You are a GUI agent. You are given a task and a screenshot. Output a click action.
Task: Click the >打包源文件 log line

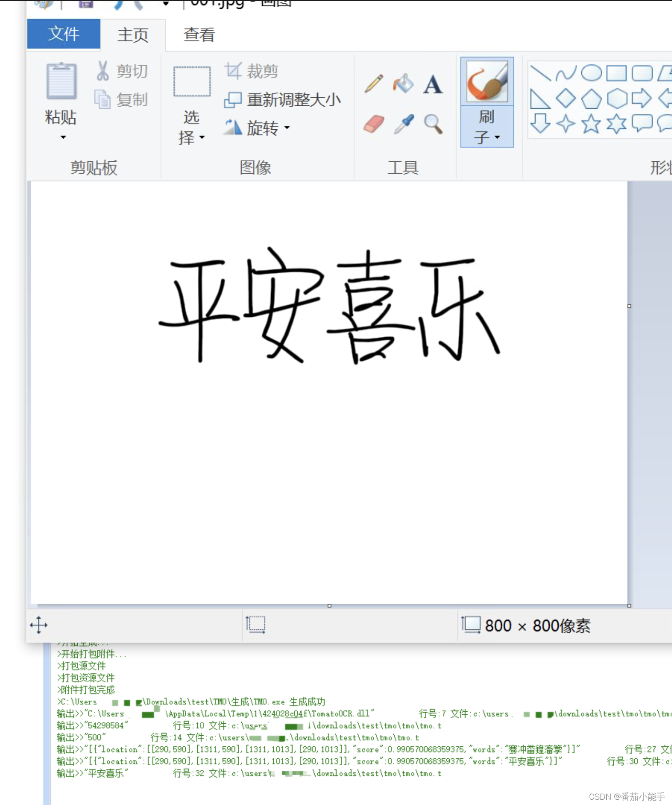[81, 666]
